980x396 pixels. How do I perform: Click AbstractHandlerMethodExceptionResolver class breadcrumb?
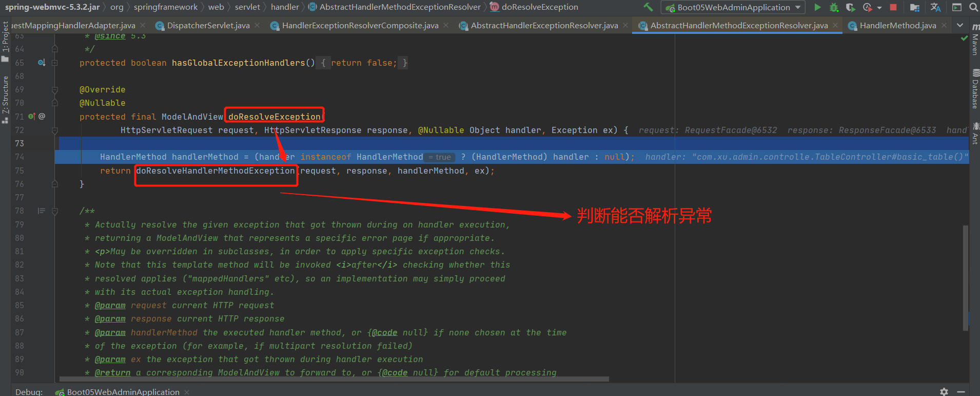(x=394, y=7)
